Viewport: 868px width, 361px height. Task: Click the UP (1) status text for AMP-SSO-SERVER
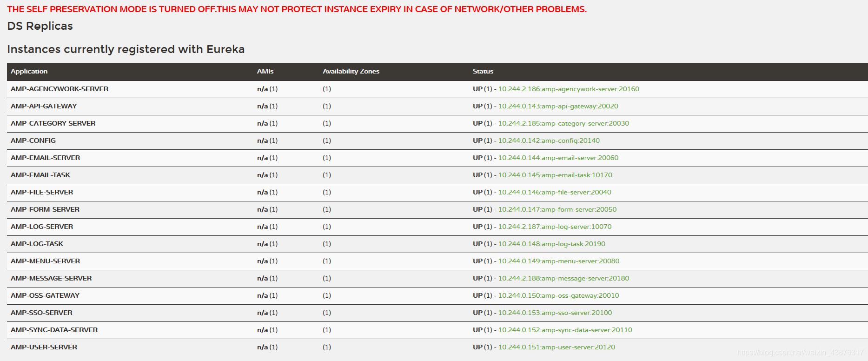click(483, 313)
